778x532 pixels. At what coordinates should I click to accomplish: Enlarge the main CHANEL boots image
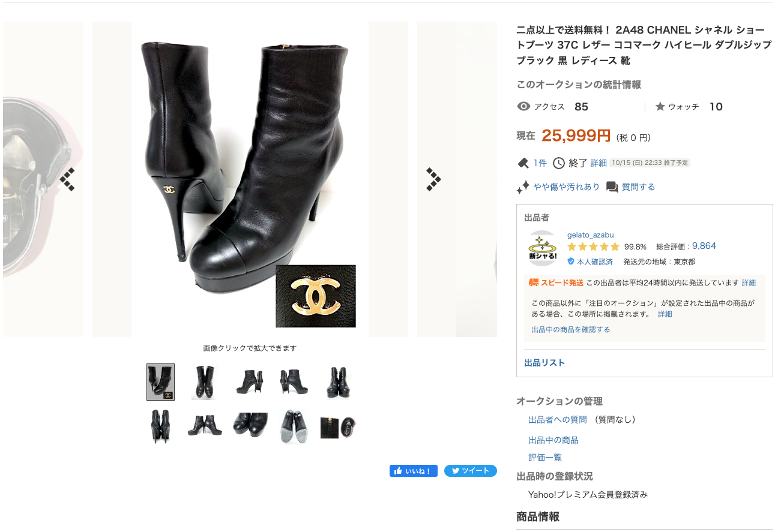(x=250, y=179)
